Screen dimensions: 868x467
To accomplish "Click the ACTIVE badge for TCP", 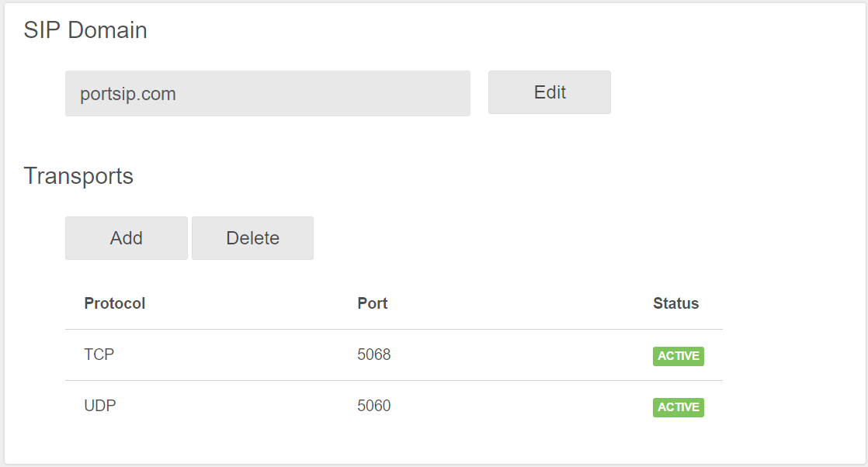I will 678,356.
